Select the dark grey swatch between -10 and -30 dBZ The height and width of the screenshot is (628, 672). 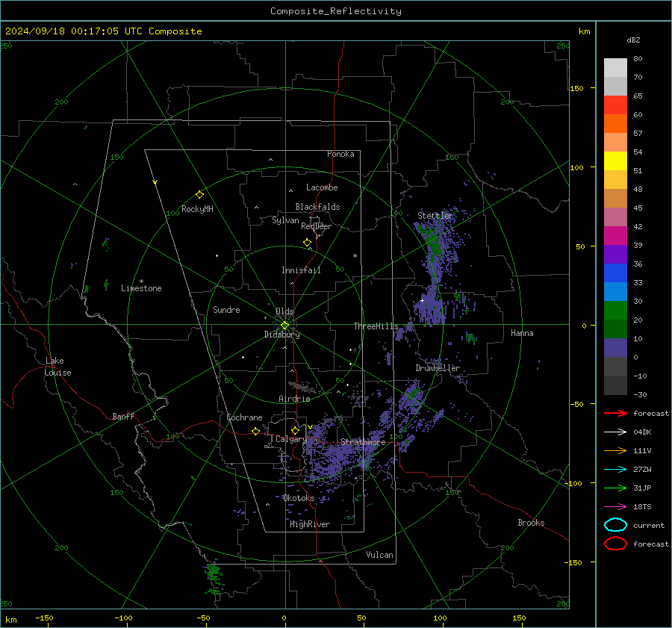(x=615, y=385)
